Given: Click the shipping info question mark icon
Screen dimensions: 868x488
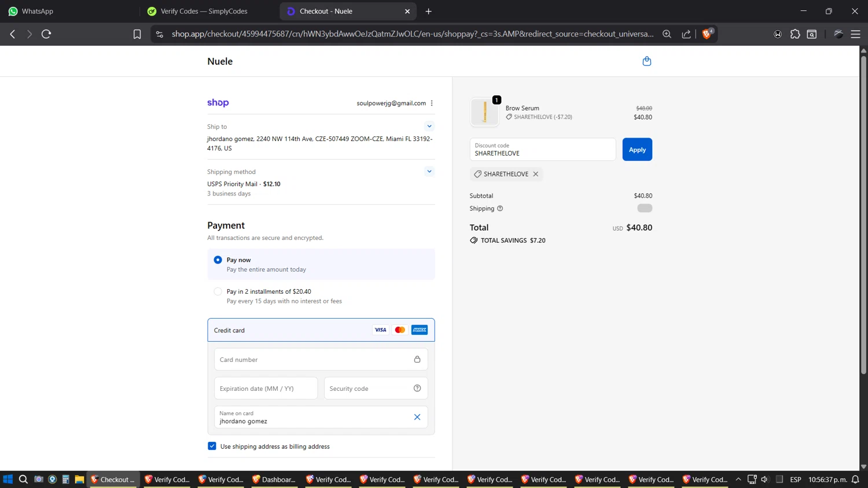Looking at the screenshot, I should coord(500,209).
